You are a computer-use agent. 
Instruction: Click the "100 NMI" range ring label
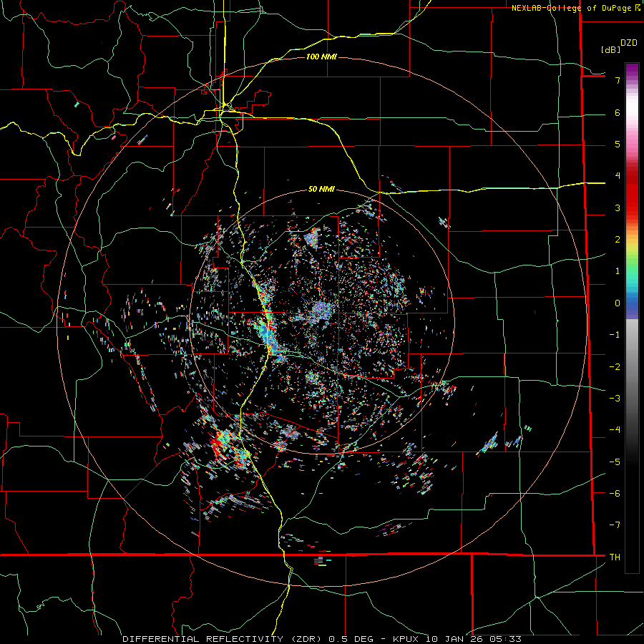(x=321, y=57)
